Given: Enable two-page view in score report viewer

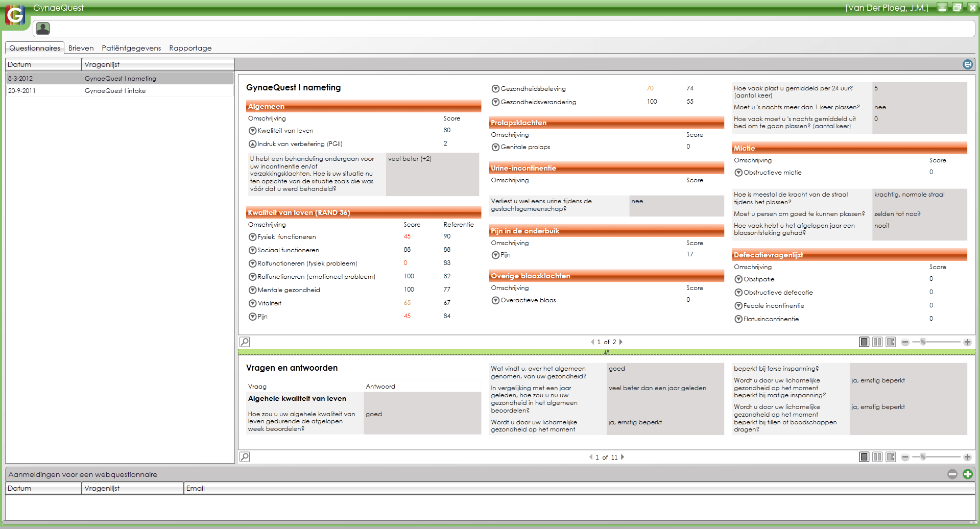Looking at the screenshot, I should (877, 342).
